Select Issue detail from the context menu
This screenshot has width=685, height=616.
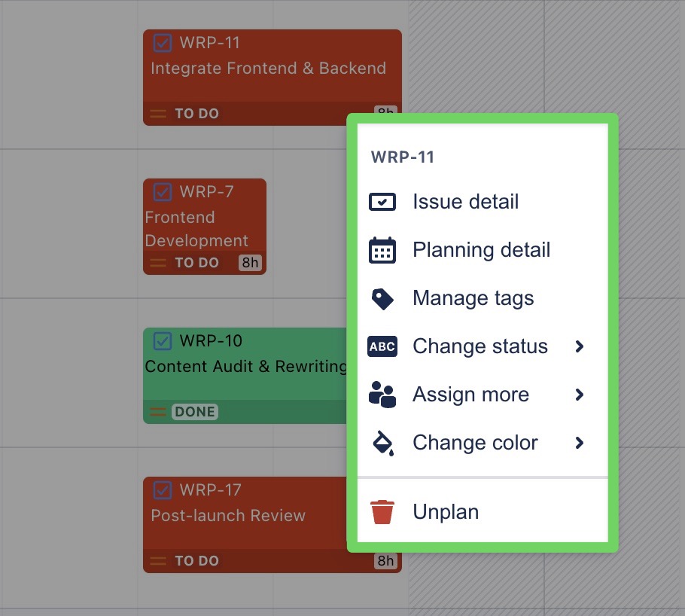[x=465, y=202]
